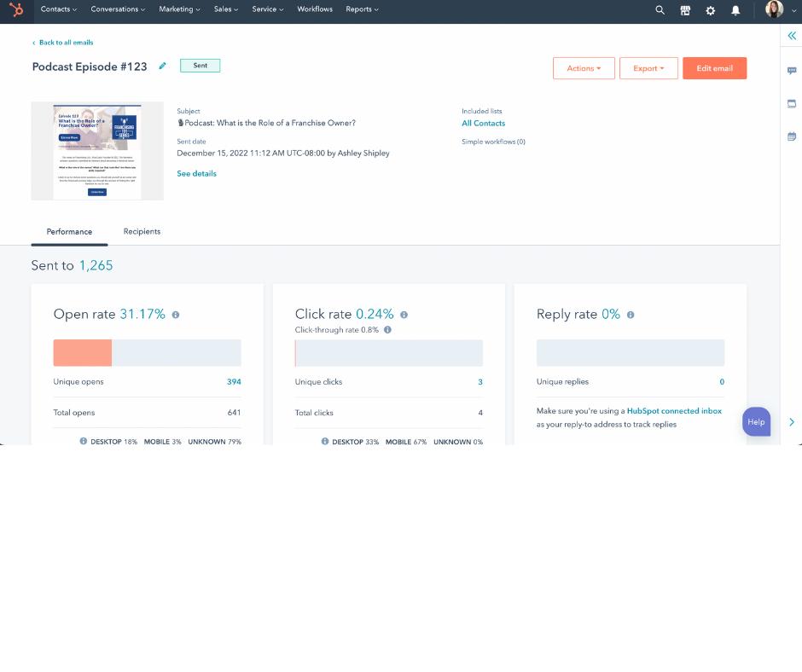
Task: Expand the Contacts menu
Action: tap(59, 9)
